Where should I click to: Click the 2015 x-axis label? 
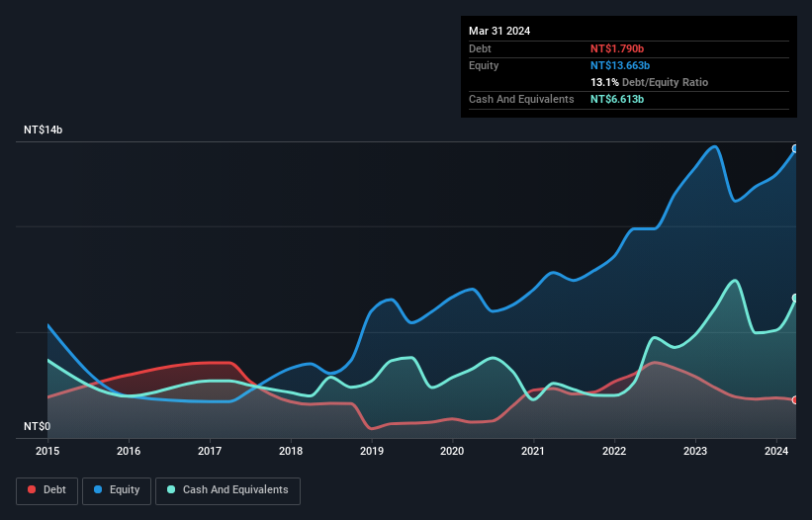[47, 451]
